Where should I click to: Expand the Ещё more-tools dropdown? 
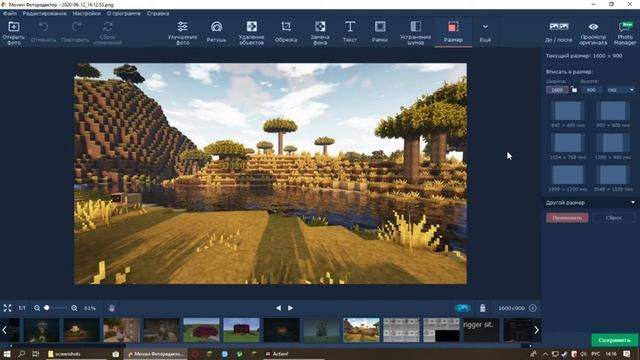[485, 32]
